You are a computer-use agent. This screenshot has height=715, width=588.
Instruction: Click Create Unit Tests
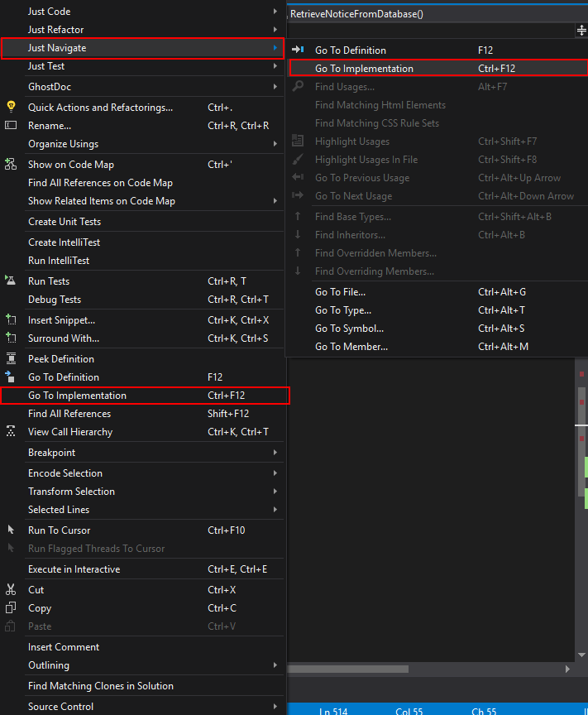click(65, 222)
